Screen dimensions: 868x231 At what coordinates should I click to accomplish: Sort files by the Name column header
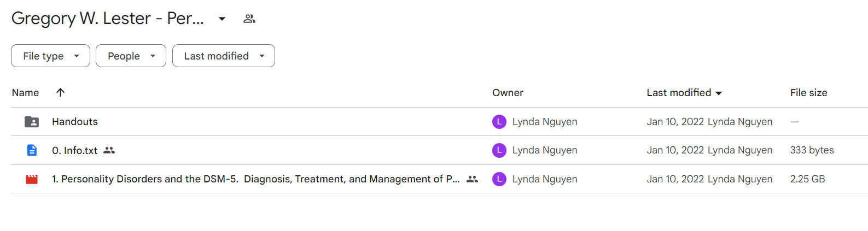click(25, 93)
